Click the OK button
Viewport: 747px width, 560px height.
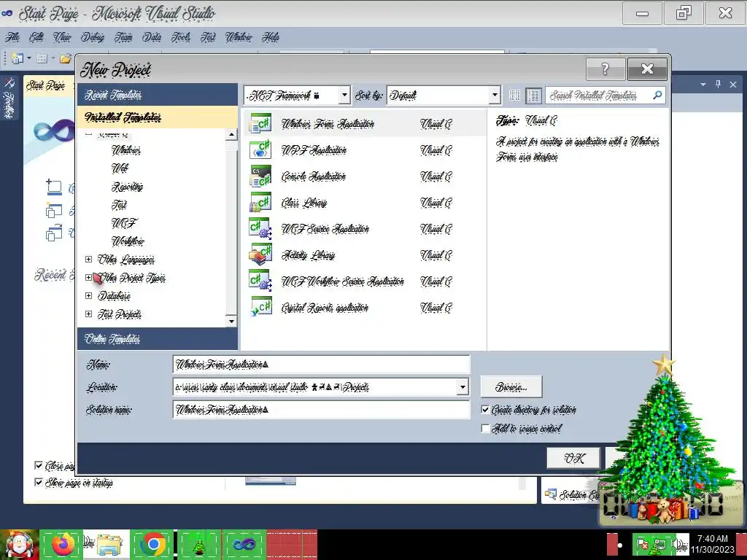tap(573, 458)
